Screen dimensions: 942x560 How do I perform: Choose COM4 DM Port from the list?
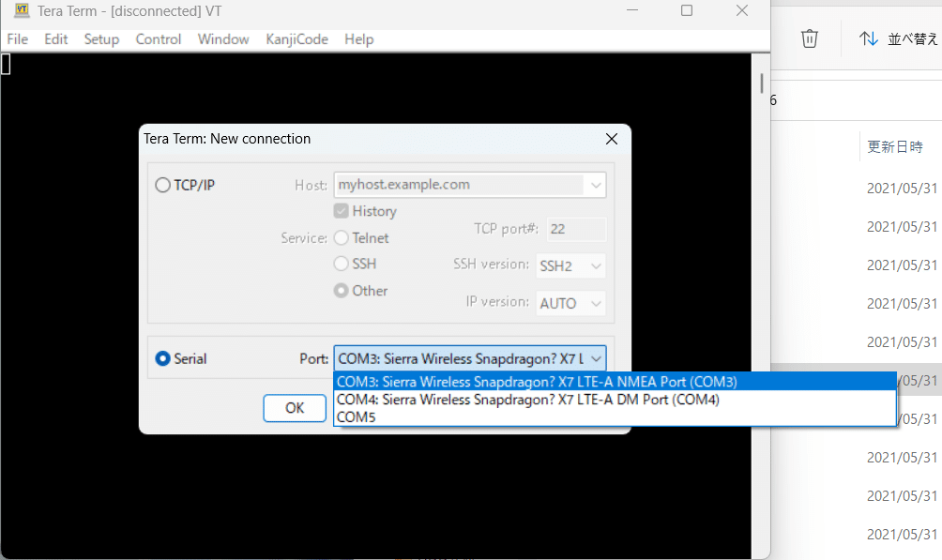615,400
